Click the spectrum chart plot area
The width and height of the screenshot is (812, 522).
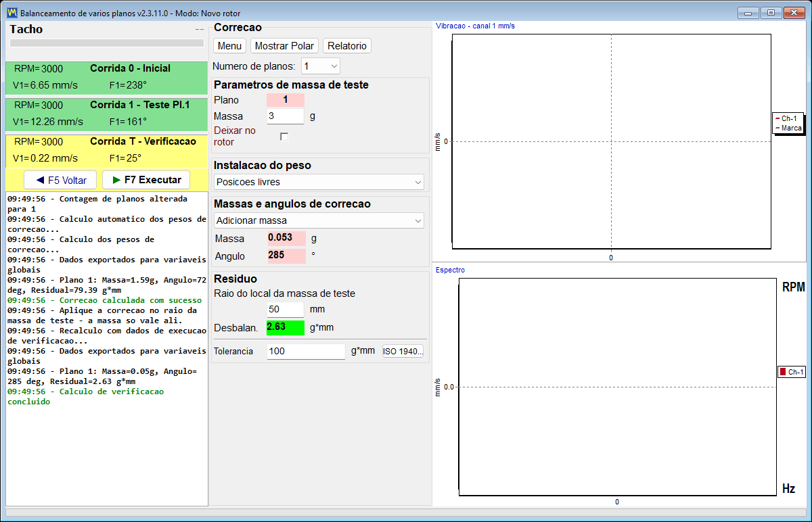[x=616, y=387]
